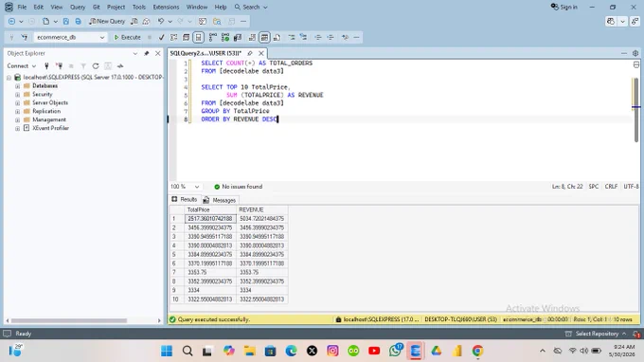Screen dimensions: 644x362
Task: Select the TotalPrice cell 2517.36010742188
Action: 210,219
